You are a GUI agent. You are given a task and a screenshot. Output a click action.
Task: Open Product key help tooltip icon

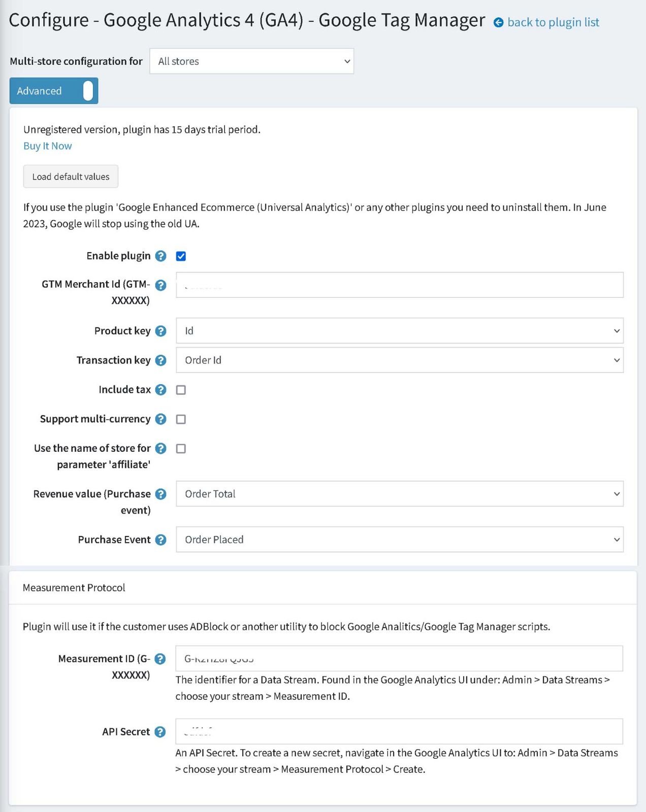click(160, 331)
